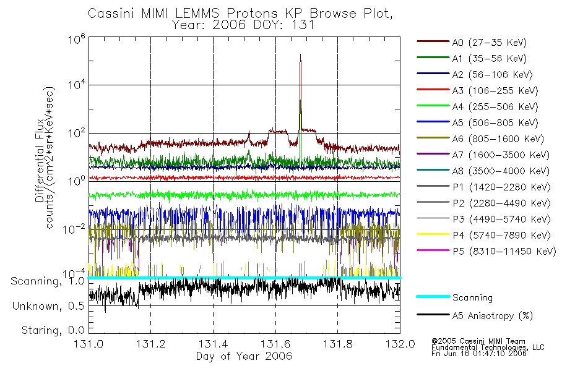Click the red A3 legend line
Image resolution: width=588 pixels, height=371 pixels.
click(433, 90)
